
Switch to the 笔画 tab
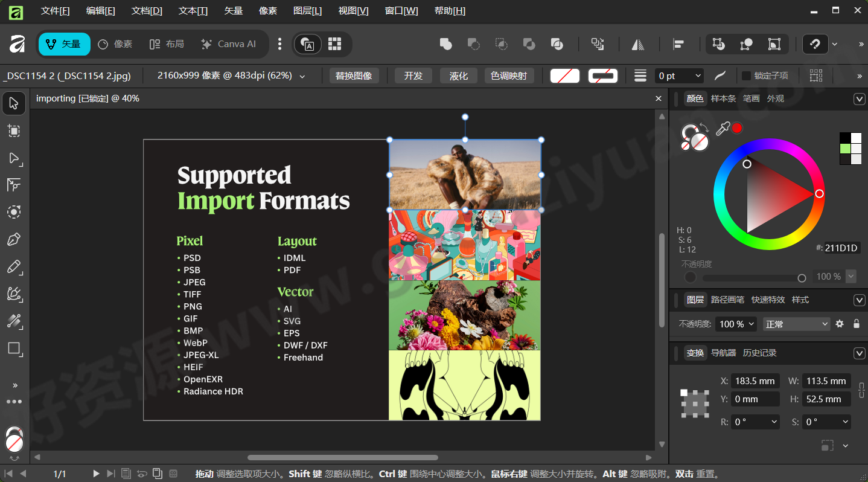tap(752, 98)
